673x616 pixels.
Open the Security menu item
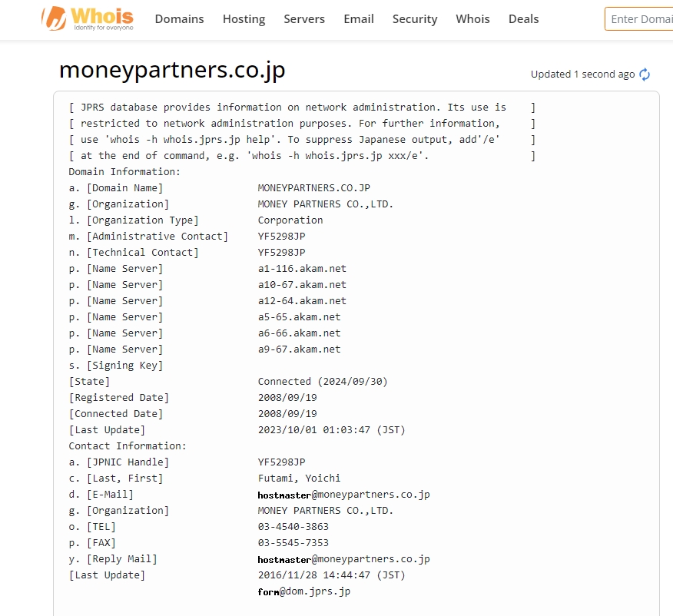(414, 19)
